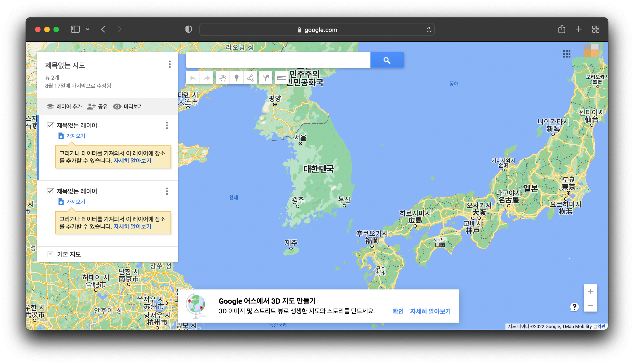Click 미리보기 preview eye button
This screenshot has height=364, width=634.
tap(128, 107)
